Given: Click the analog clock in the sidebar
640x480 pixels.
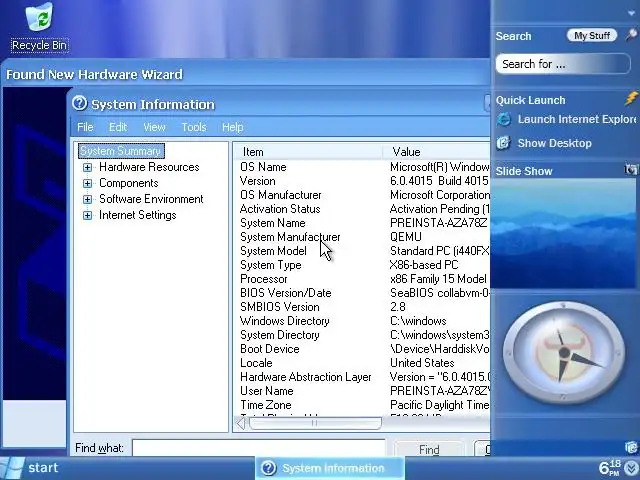Looking at the screenshot, I should tap(564, 352).
